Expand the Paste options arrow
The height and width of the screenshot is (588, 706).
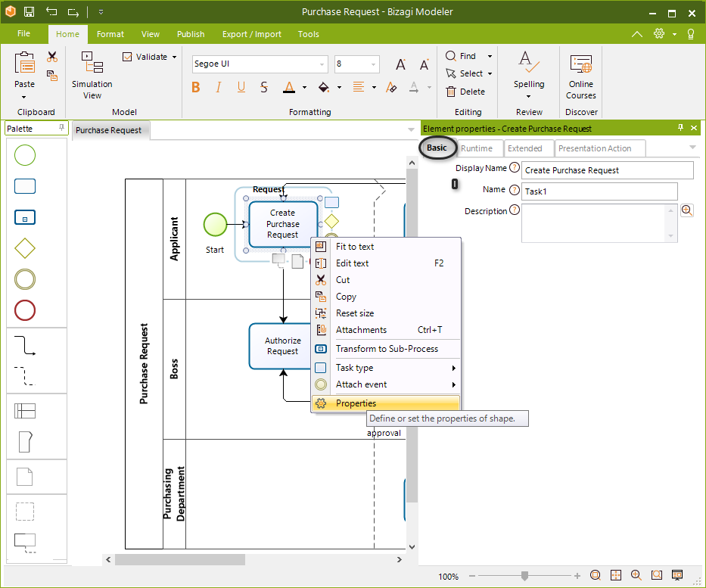point(24,98)
